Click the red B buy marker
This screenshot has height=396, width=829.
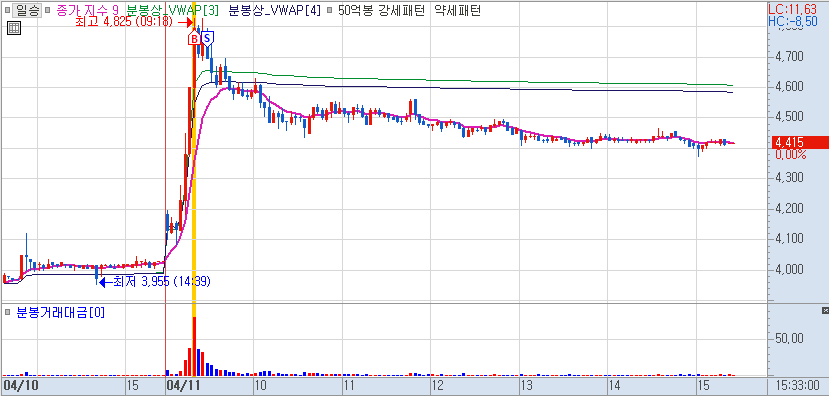pos(194,39)
